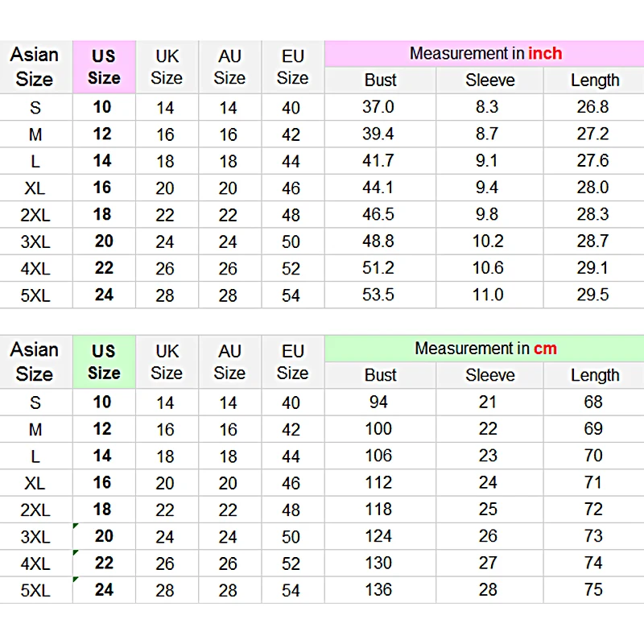Image resolution: width=644 pixels, height=644 pixels.
Task: Click the 'Measurement in inch' header
Action: click(485, 54)
